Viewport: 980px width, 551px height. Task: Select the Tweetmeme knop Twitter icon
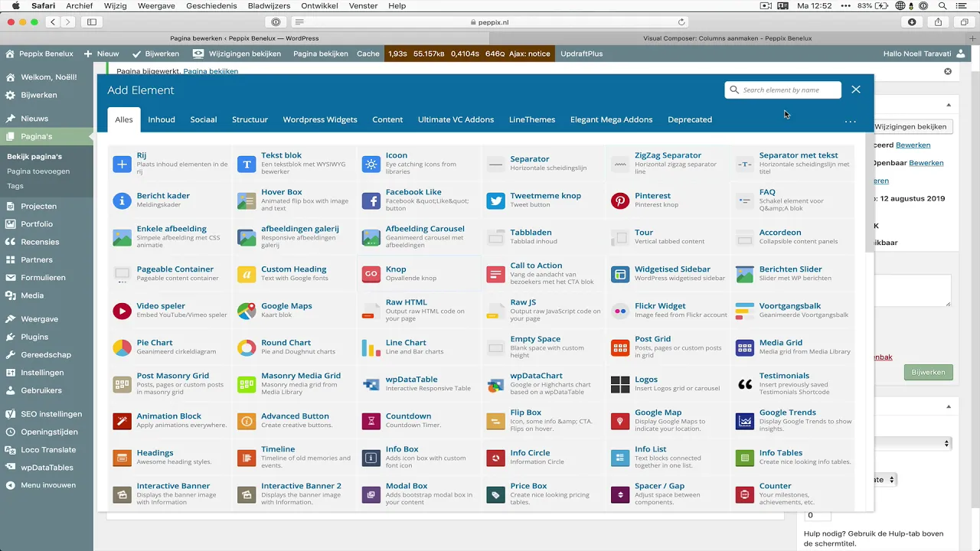[x=496, y=201]
